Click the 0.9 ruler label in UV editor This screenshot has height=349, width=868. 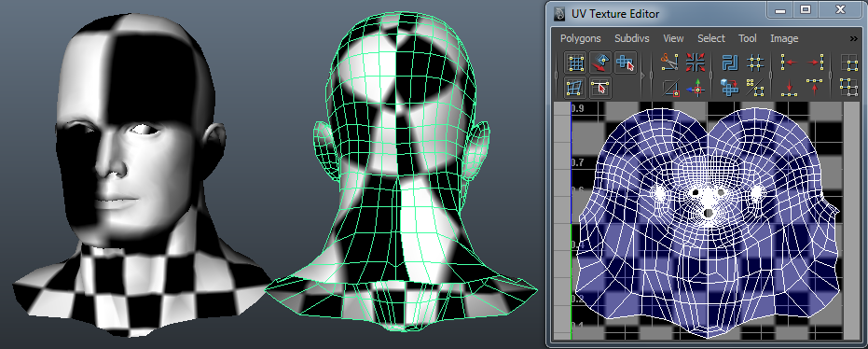tap(577, 108)
